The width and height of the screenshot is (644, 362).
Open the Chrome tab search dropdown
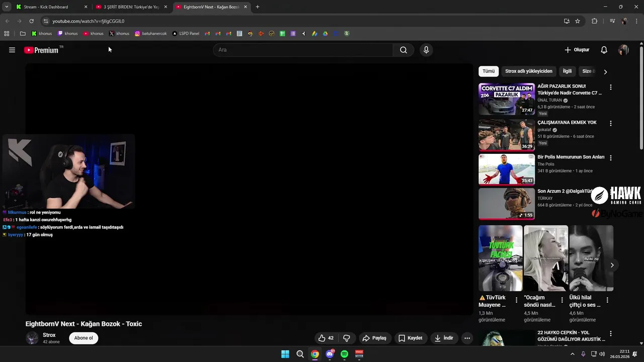tap(7, 7)
